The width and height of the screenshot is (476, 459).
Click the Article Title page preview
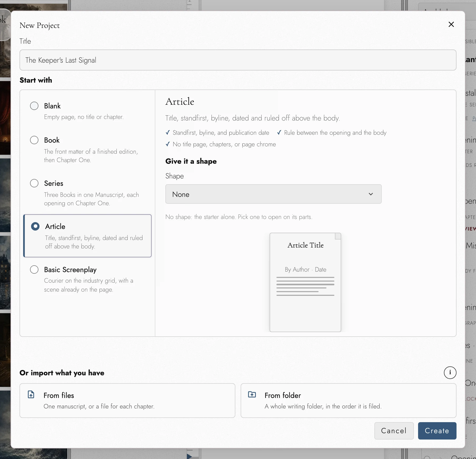click(x=305, y=282)
